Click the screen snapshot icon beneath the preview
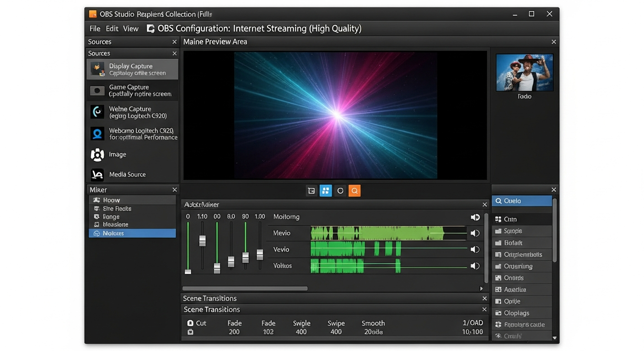644x351 pixels. 311,191
